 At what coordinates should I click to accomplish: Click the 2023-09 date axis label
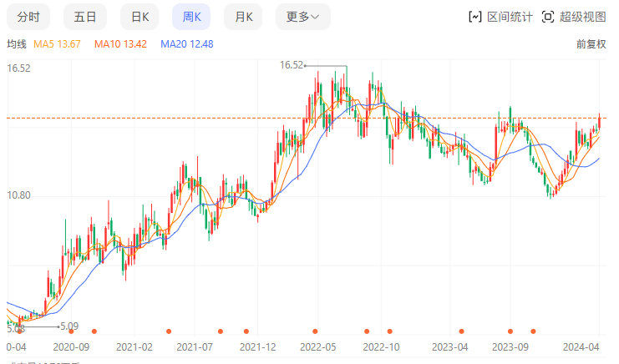tap(510, 347)
